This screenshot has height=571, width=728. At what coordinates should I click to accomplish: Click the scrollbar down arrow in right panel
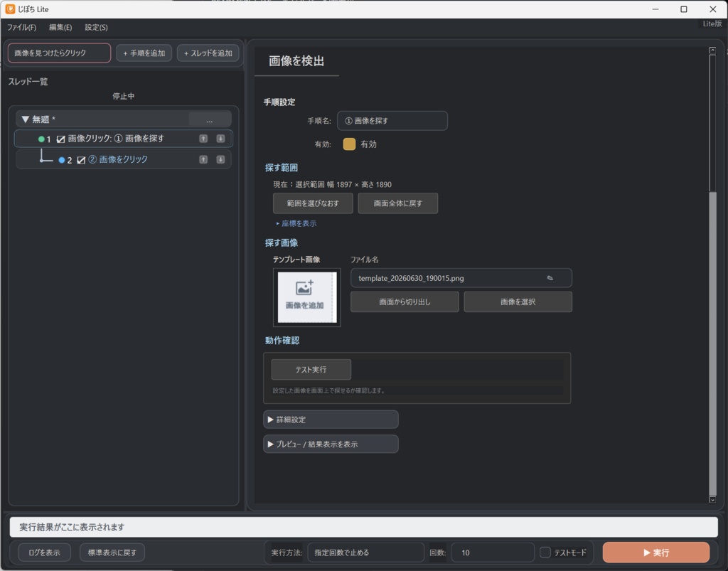(x=712, y=499)
